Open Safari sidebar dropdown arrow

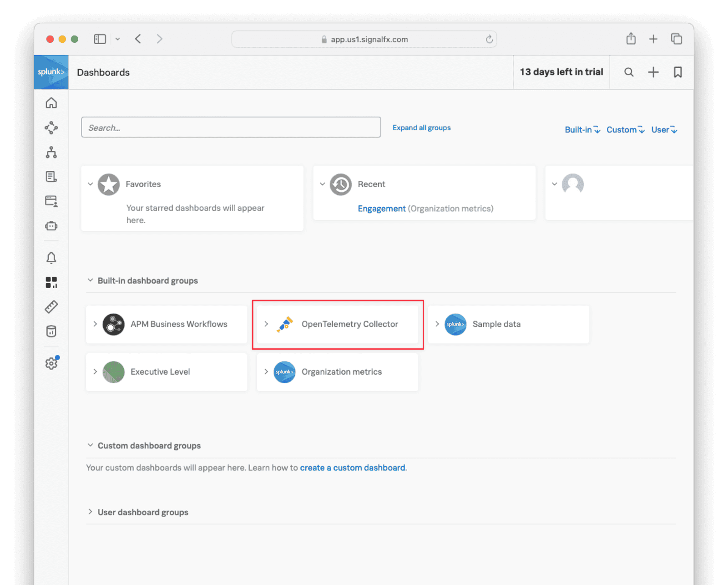(118, 39)
